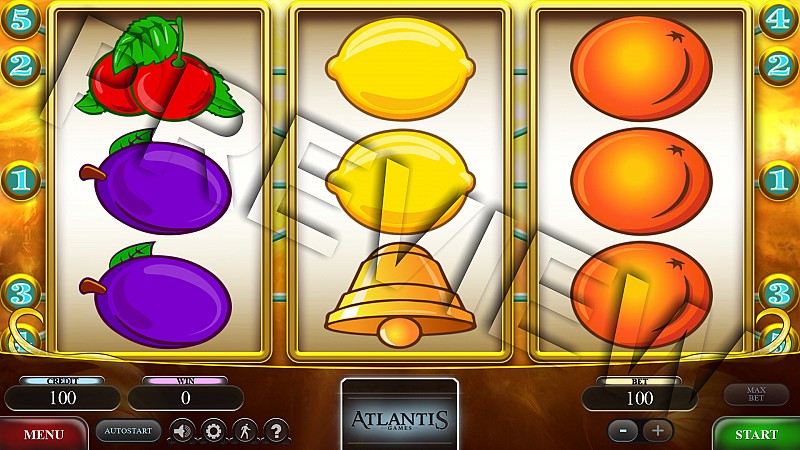
Task: Select the left payline 3 marker
Action: click(x=20, y=293)
